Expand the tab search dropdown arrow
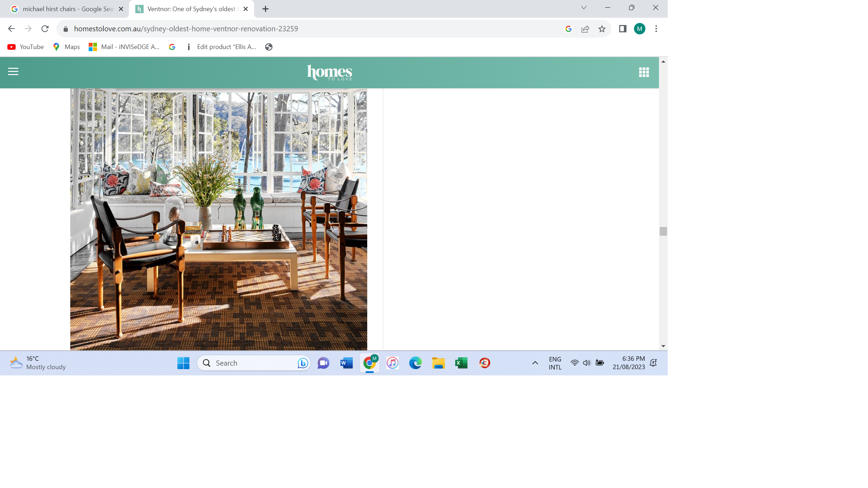 tap(584, 8)
